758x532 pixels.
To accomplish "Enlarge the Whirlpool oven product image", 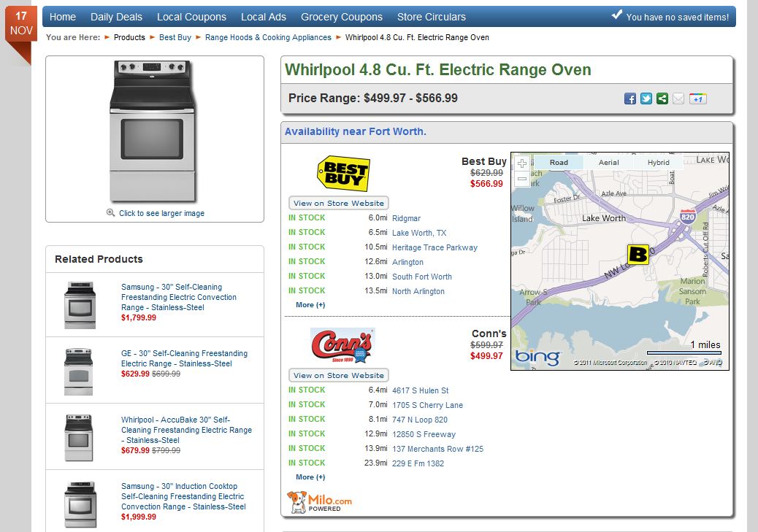I will [x=153, y=131].
